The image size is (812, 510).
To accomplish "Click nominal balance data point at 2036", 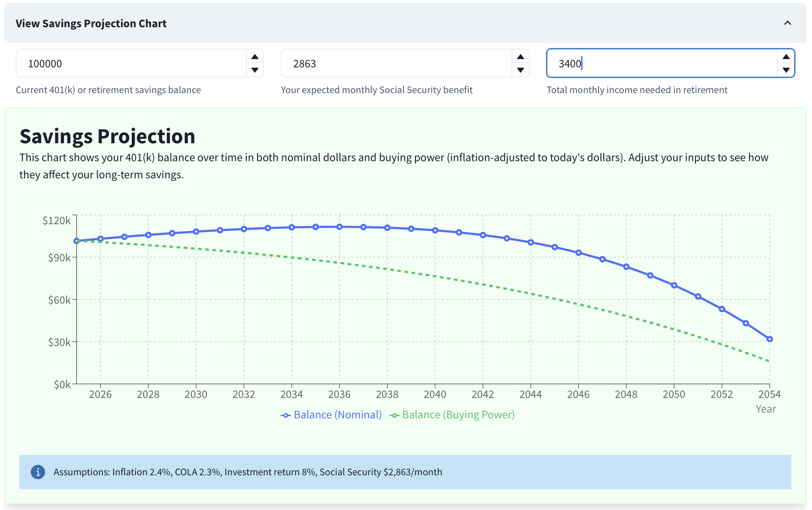I will [x=339, y=227].
